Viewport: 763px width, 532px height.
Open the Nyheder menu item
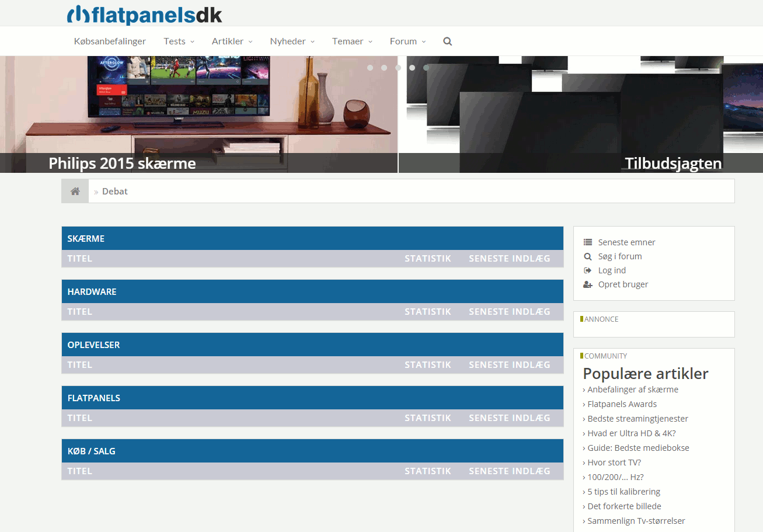(292, 41)
